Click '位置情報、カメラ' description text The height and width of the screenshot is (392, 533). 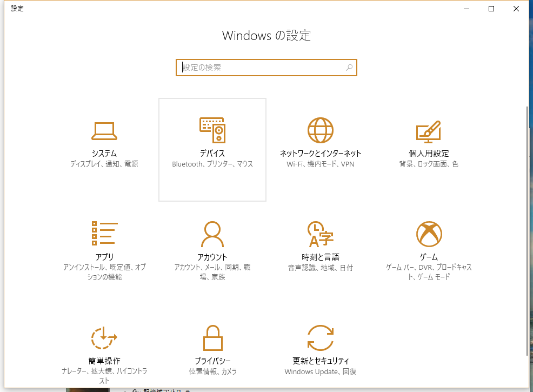213,371
